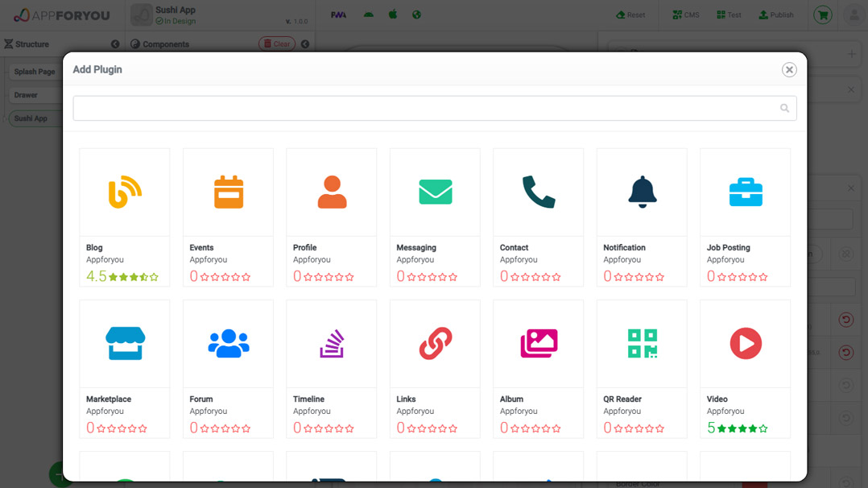Open the user account avatar
868x488 pixels.
(854, 15)
